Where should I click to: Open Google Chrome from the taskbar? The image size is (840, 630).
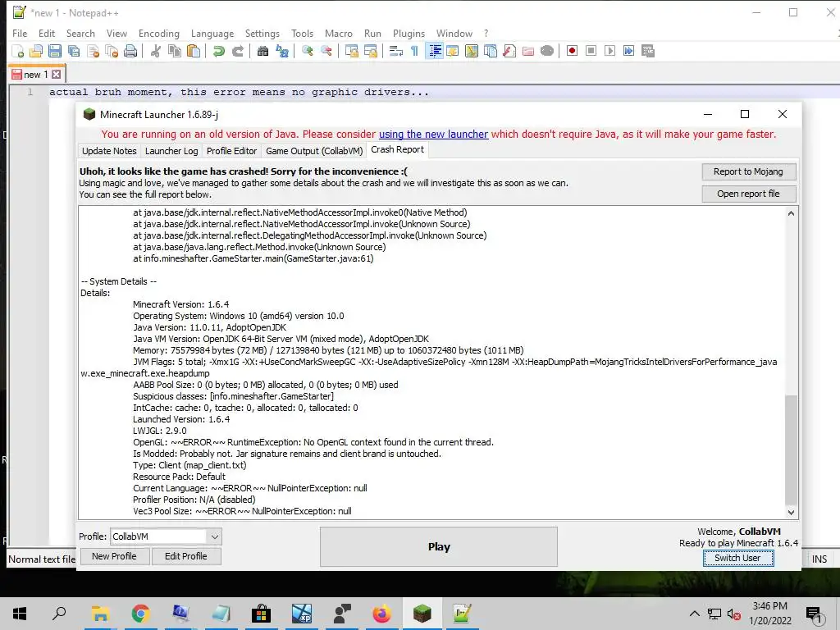click(141, 614)
